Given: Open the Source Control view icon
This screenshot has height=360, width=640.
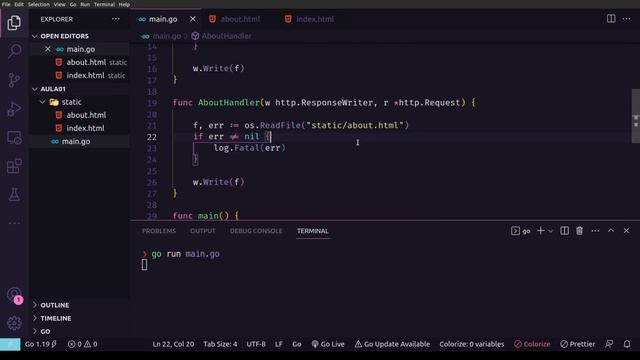Looking at the screenshot, I should [14, 80].
